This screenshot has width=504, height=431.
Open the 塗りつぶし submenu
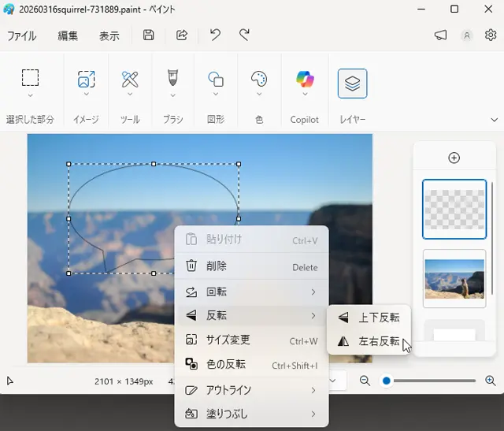click(x=251, y=414)
